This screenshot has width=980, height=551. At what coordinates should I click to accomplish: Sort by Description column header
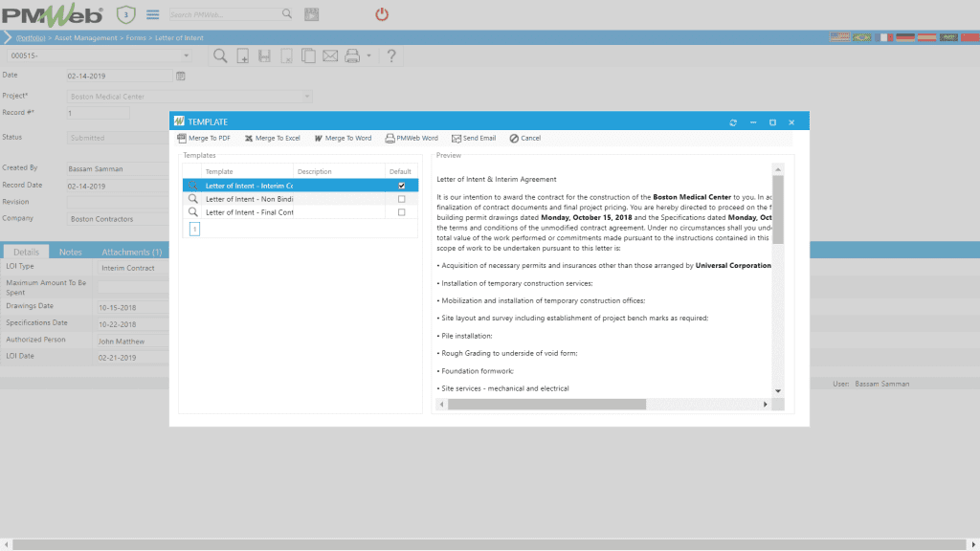click(x=314, y=172)
